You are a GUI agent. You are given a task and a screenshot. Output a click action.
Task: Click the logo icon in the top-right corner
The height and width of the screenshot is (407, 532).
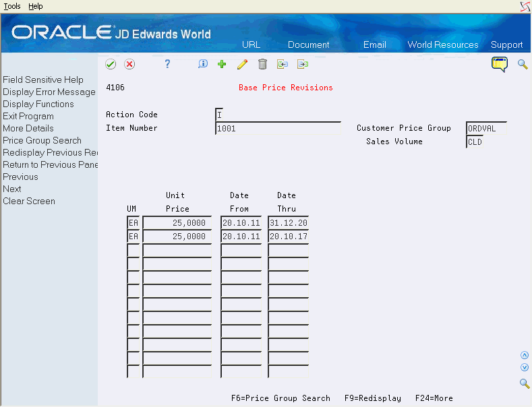tap(525, 7)
